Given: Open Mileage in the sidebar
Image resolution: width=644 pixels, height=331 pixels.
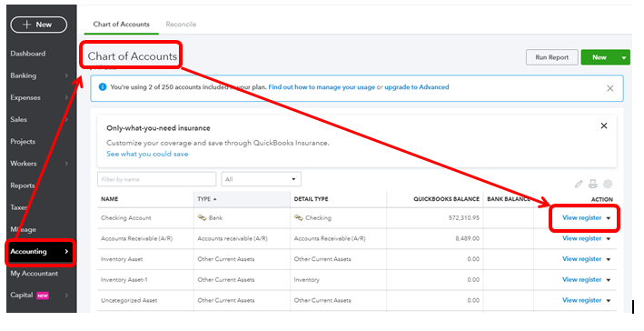Looking at the screenshot, I should tap(23, 229).
